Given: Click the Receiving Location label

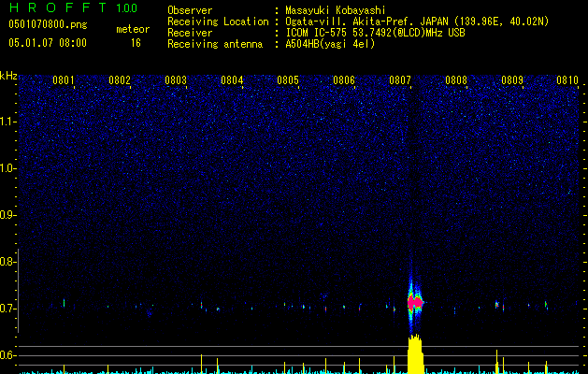Looking at the screenshot, I should pos(218,22).
